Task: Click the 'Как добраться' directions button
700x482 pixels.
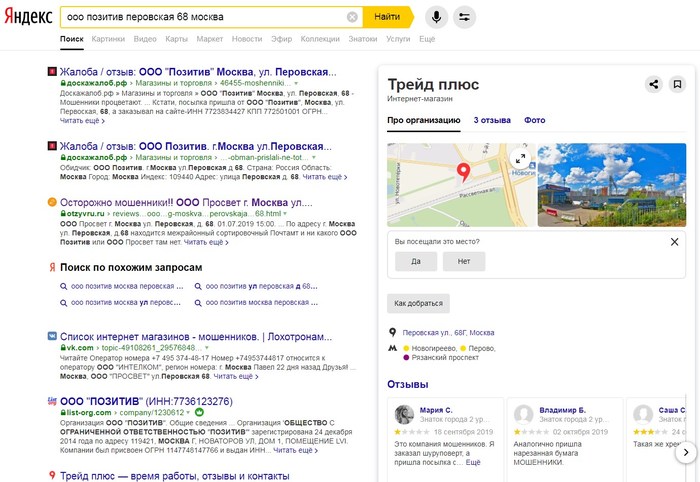Action: tap(419, 303)
